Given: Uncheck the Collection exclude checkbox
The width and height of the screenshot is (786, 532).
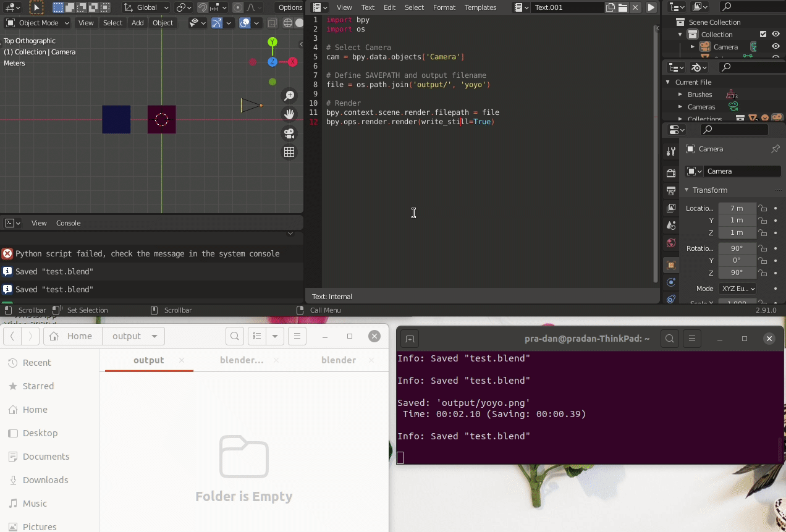Looking at the screenshot, I should pyautogui.click(x=763, y=35).
